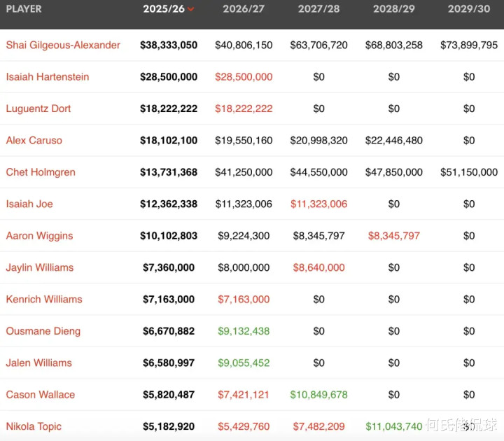Select the 2028/29 column header
This screenshot has height=441, width=504.
click(x=393, y=9)
